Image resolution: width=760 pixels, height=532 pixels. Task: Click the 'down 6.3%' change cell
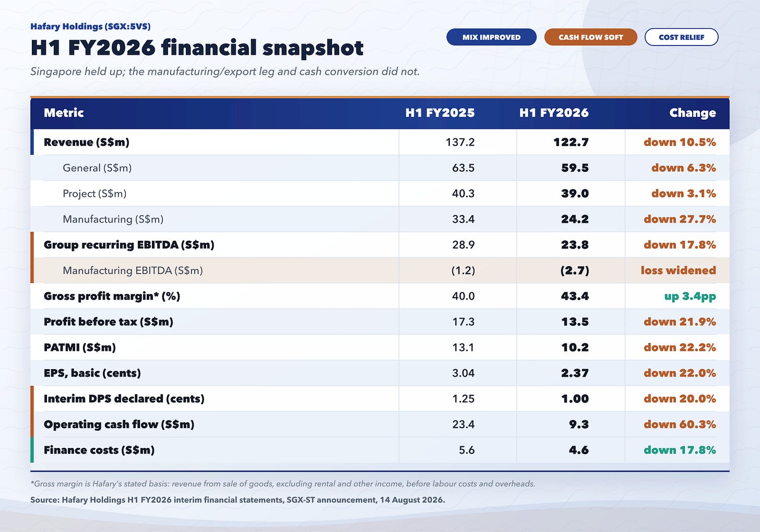click(684, 168)
